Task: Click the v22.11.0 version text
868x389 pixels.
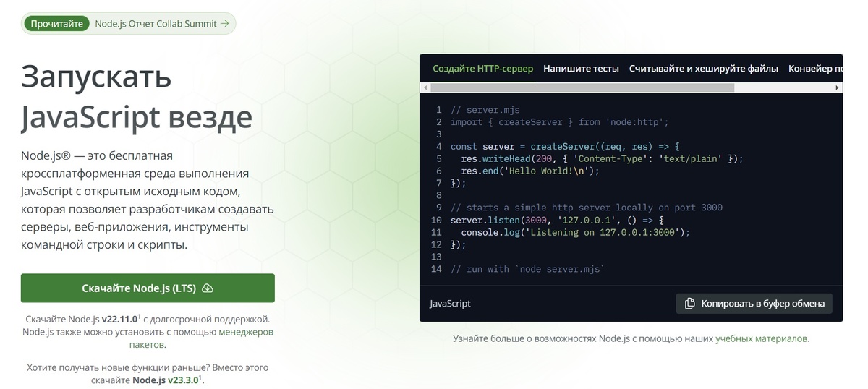Action: pyautogui.click(x=119, y=319)
